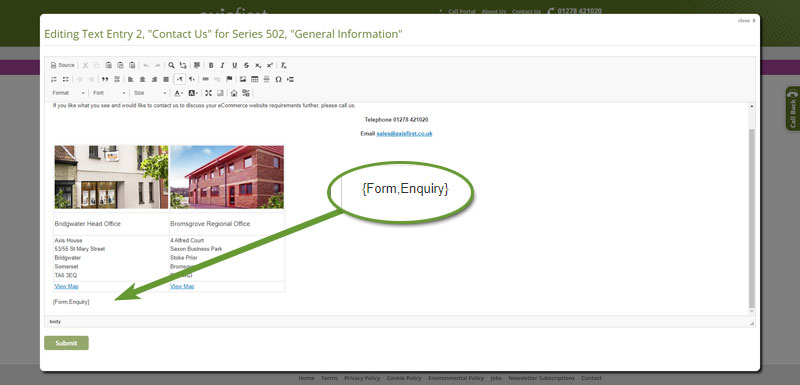Click View Map under Bridgwater office
The width and height of the screenshot is (800, 385).
coord(66,286)
